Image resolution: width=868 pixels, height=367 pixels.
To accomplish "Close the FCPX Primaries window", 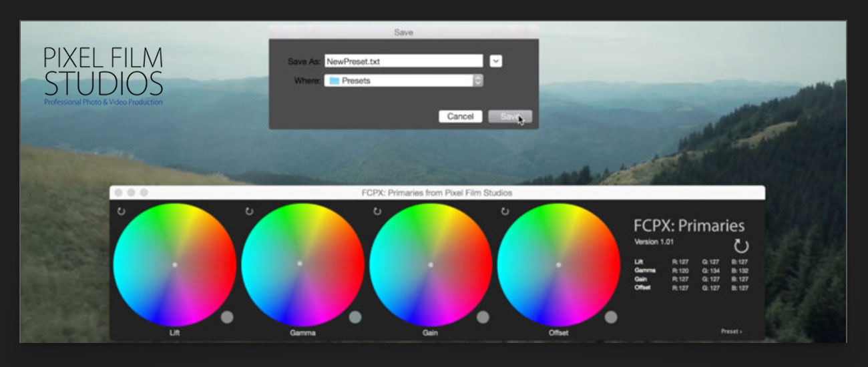I will point(119,193).
